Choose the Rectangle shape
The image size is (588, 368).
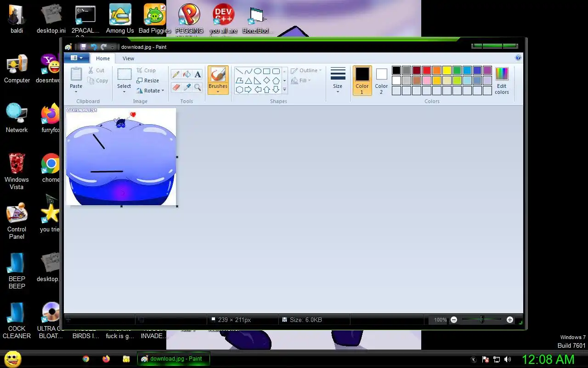[x=267, y=71]
